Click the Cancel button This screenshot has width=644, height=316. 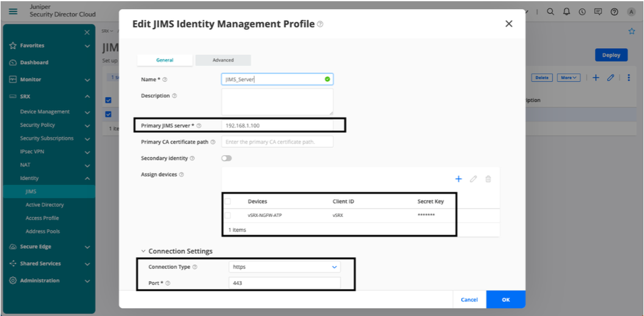(469, 299)
